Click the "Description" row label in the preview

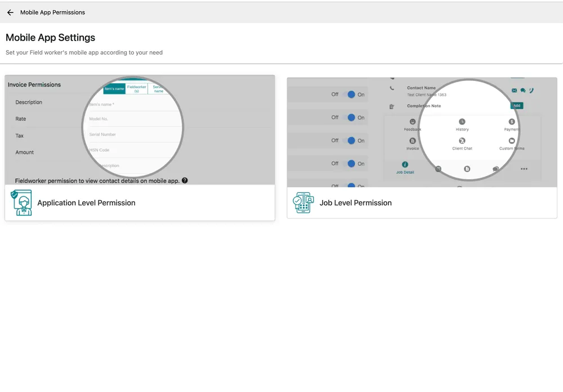click(x=29, y=102)
